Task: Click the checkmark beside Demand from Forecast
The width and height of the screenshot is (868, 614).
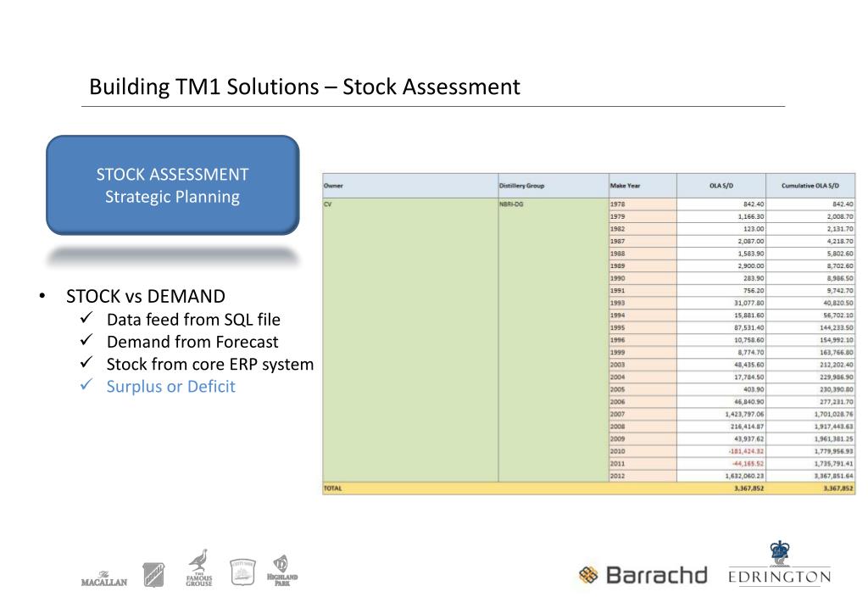Action: pyautogui.click(x=86, y=340)
